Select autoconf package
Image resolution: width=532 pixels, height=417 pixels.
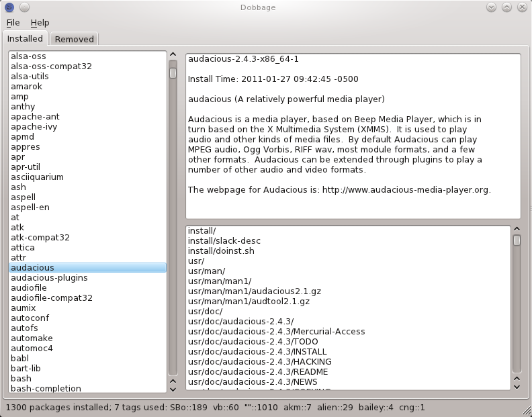[x=87, y=318]
